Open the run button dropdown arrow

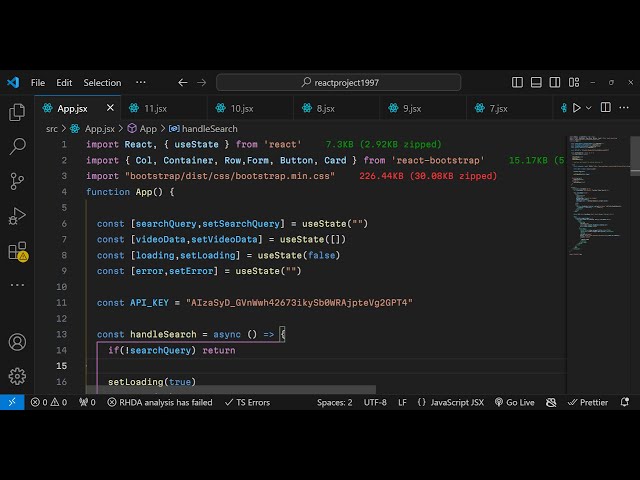pos(589,108)
